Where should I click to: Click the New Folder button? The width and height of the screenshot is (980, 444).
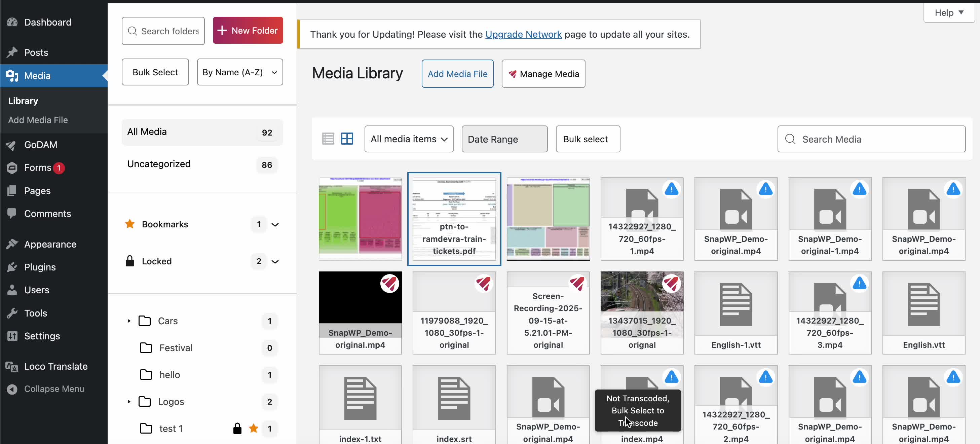click(248, 30)
